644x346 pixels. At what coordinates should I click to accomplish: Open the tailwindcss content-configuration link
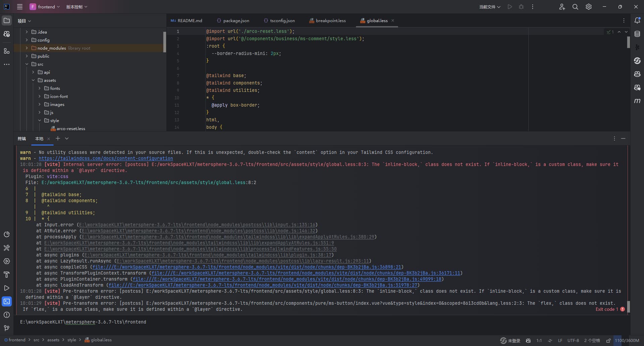(106, 159)
